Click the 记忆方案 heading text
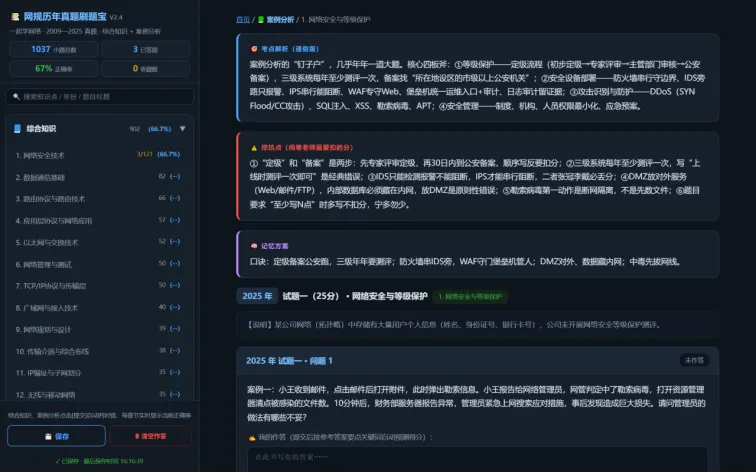Screen dimensions: 756x473 click(x=274, y=246)
